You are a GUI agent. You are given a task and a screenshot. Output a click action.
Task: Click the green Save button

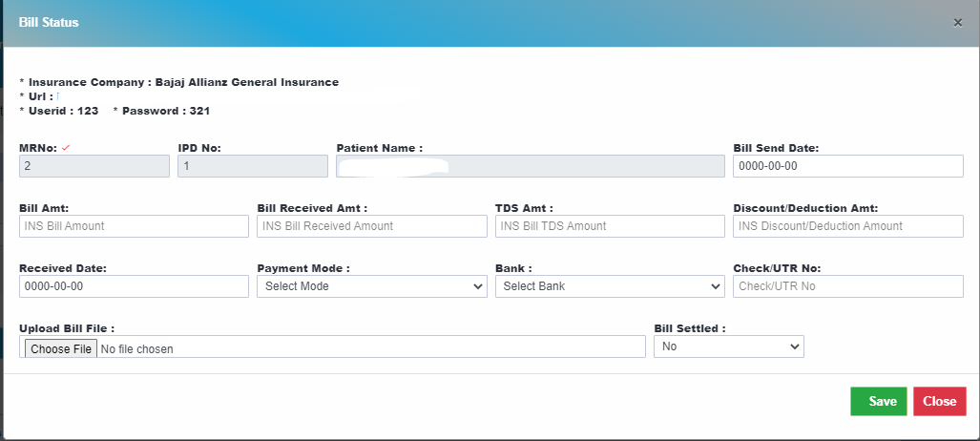[x=878, y=401]
